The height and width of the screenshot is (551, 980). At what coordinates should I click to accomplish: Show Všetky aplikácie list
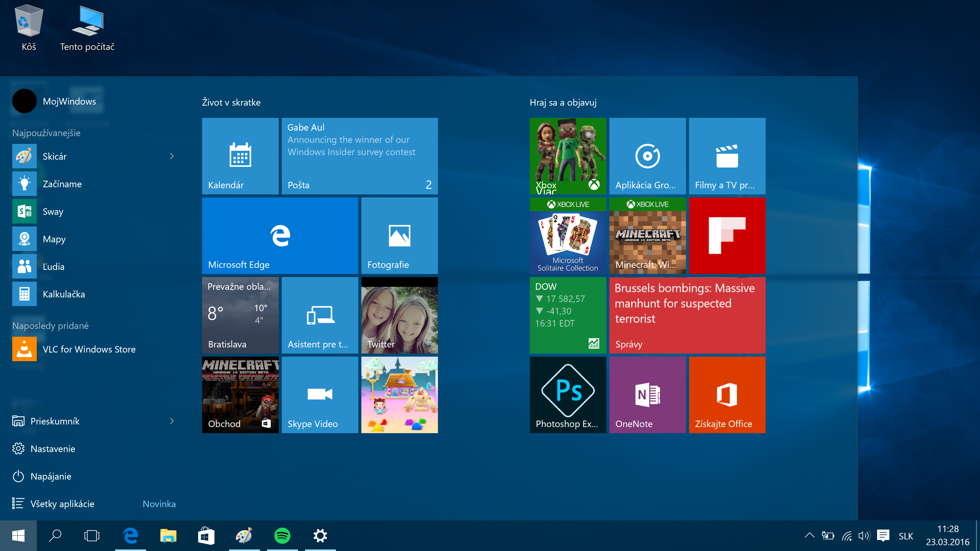(95, 504)
